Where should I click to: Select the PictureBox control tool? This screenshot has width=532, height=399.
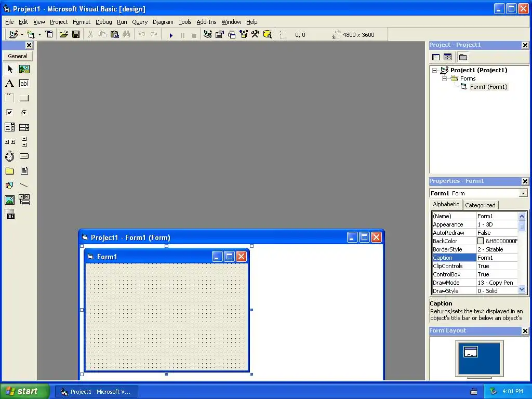click(24, 69)
